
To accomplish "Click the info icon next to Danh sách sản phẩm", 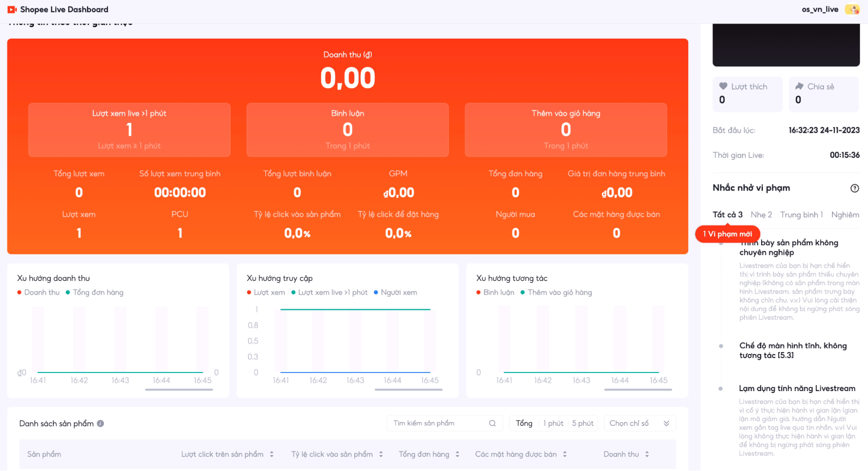I will click(x=100, y=423).
